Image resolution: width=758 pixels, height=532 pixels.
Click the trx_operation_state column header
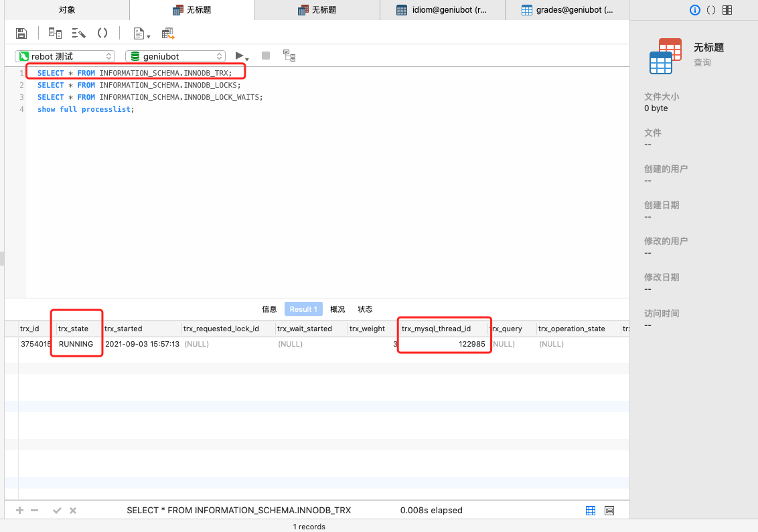pyautogui.click(x=579, y=329)
